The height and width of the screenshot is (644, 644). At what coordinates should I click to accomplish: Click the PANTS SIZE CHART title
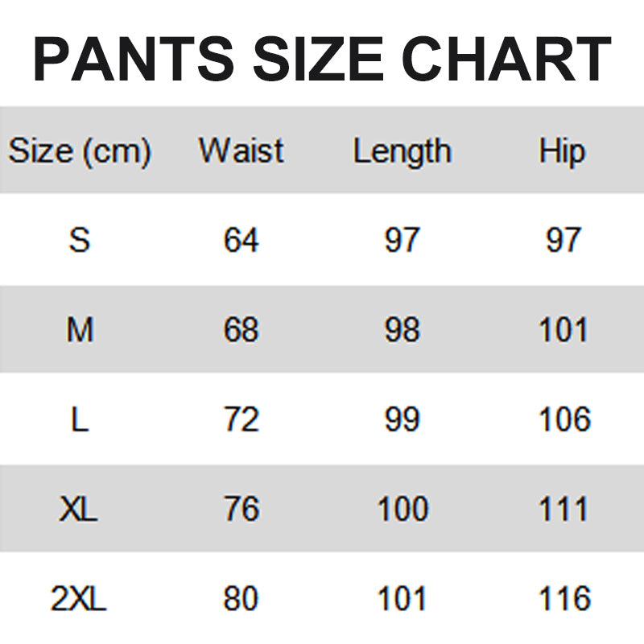pyautogui.click(x=322, y=59)
